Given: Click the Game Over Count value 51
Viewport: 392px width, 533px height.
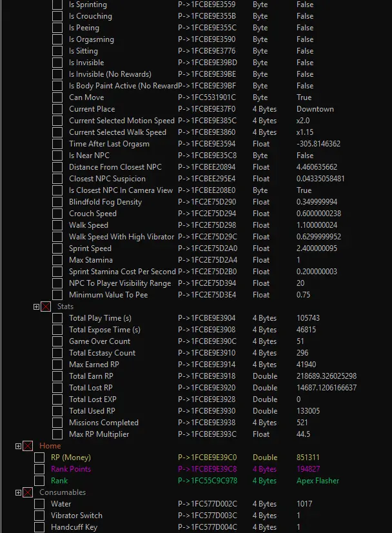Looking at the screenshot, I should [x=301, y=341].
